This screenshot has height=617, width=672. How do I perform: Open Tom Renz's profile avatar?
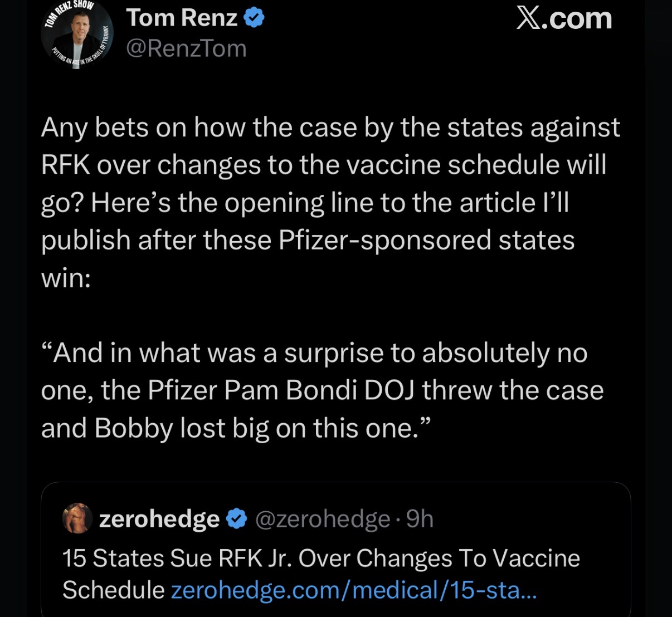click(x=76, y=35)
